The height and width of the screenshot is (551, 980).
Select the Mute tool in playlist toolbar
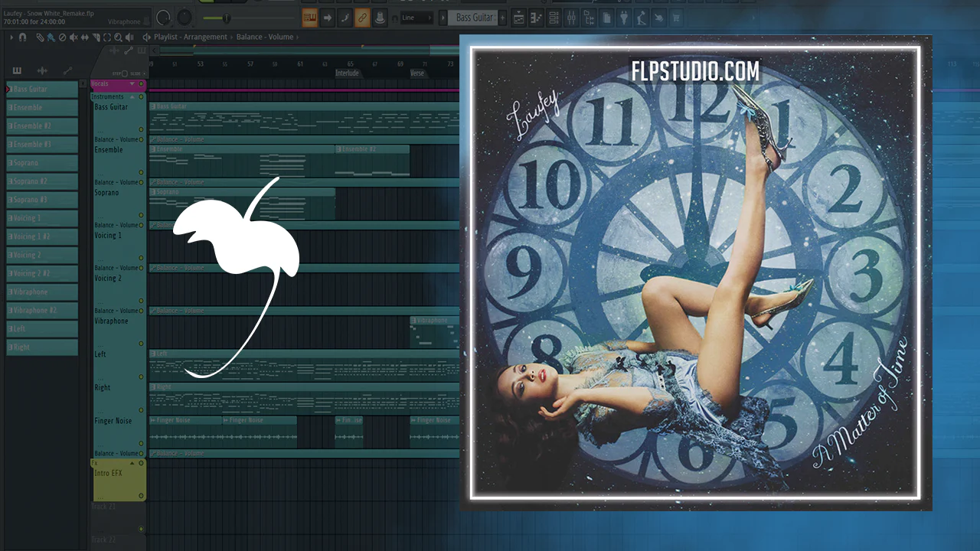[x=73, y=37]
